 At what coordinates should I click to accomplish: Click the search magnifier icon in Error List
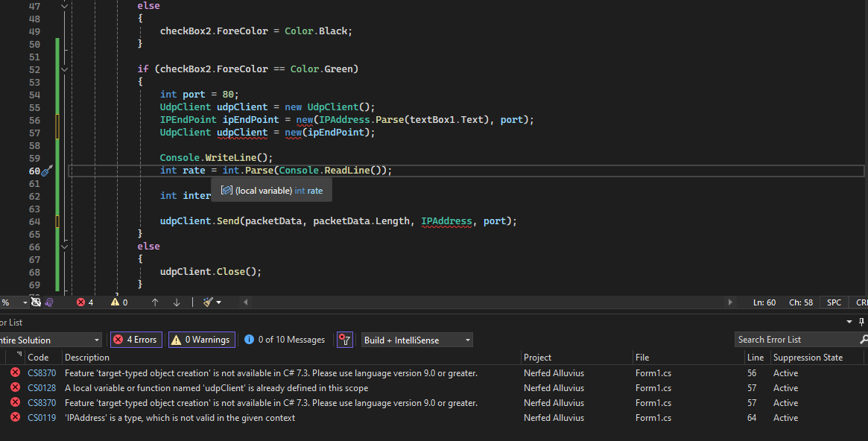click(x=863, y=339)
